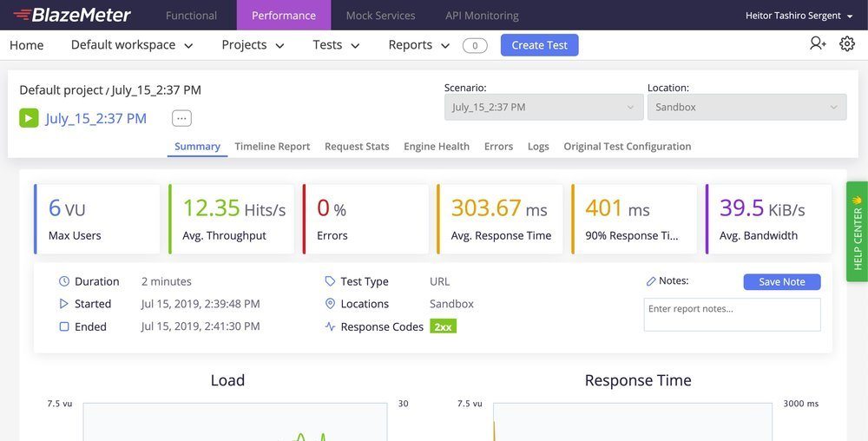The width and height of the screenshot is (868, 441).
Task: Switch to the API Monitoring tab
Action: tap(482, 16)
